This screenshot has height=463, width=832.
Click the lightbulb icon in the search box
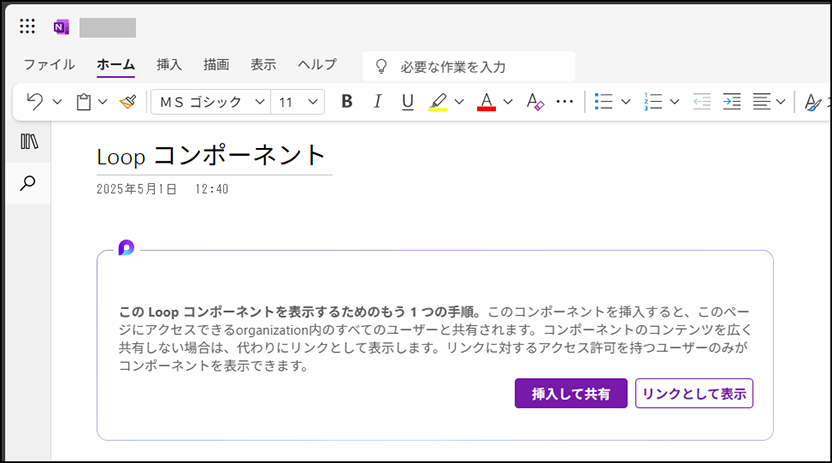pos(381,66)
